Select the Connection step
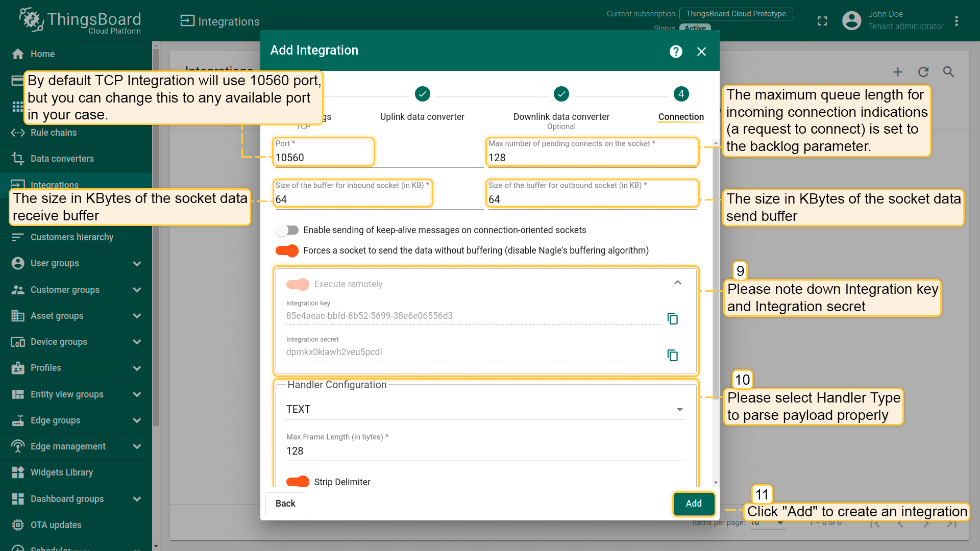 click(x=681, y=104)
